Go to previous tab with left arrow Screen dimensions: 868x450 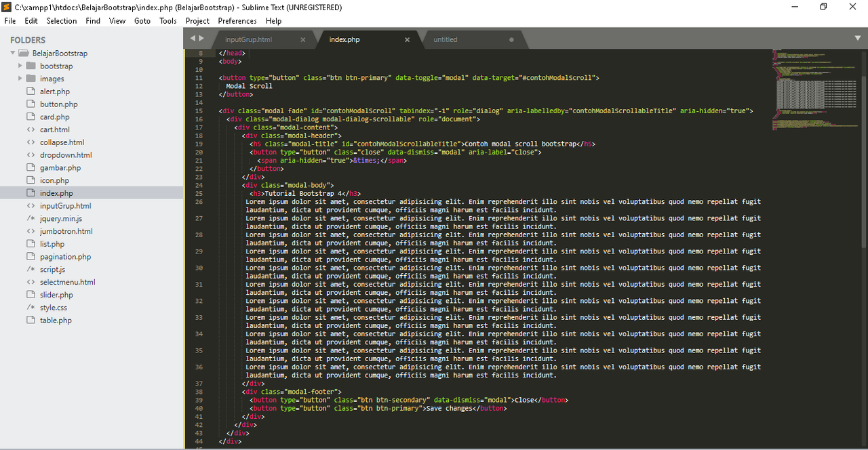point(193,39)
